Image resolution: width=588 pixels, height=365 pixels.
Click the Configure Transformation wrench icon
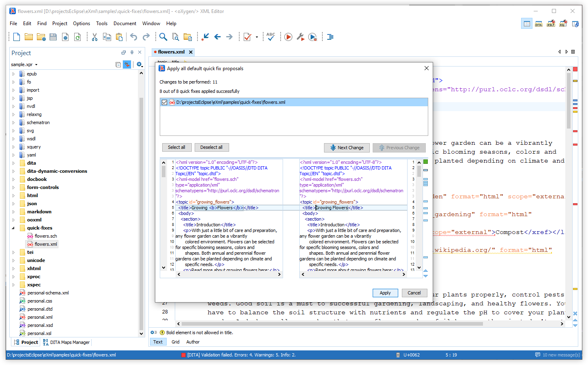[x=300, y=37]
